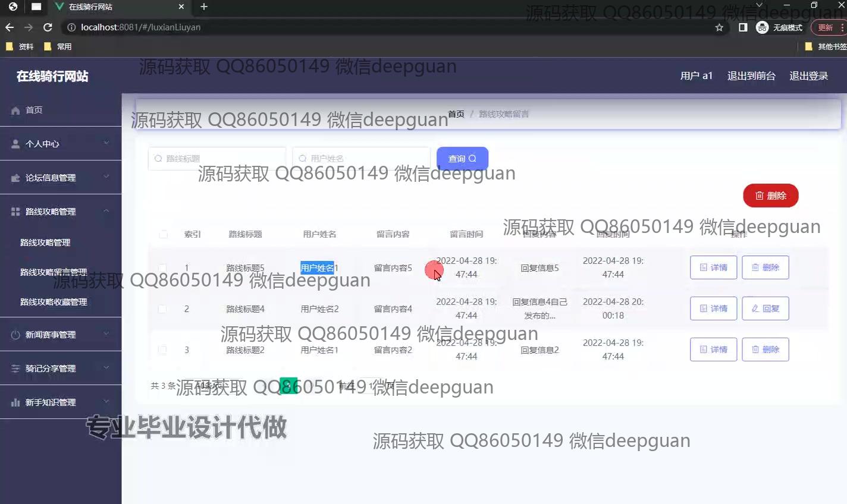Bookmark this page with star icon

(x=719, y=27)
